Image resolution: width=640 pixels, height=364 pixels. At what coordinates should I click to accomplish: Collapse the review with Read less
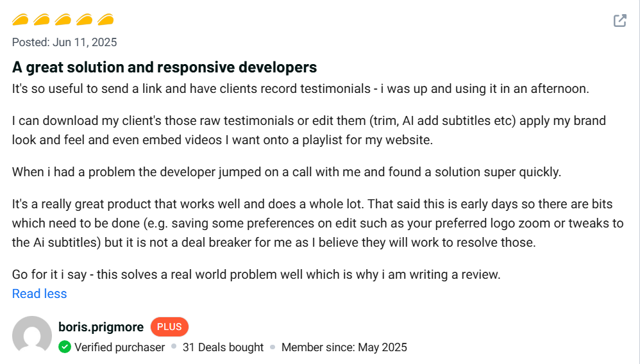click(x=39, y=294)
